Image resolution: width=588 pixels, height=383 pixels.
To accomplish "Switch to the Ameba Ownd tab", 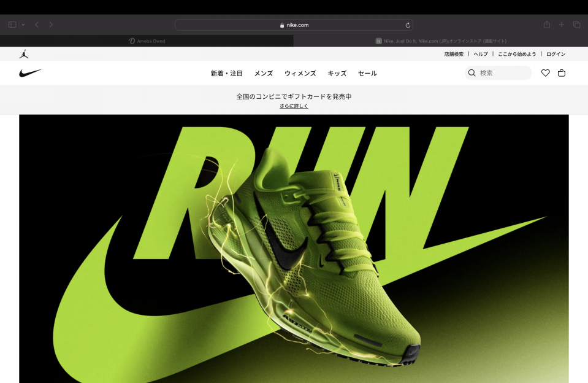I will [x=147, y=41].
